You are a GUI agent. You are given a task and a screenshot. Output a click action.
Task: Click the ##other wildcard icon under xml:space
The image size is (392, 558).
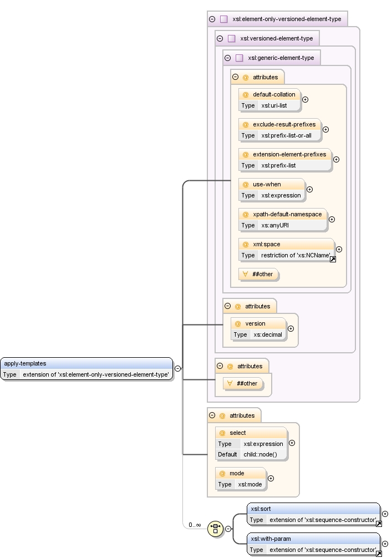[245, 274]
